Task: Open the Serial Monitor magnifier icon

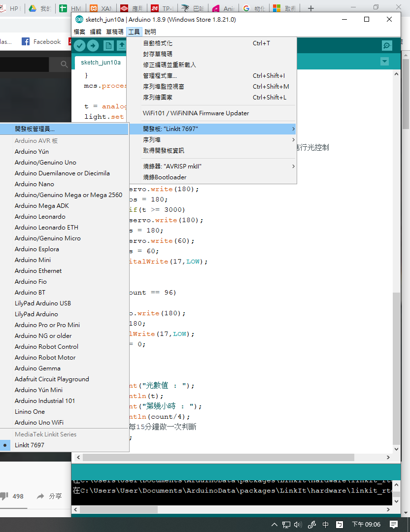Action: tap(387, 45)
